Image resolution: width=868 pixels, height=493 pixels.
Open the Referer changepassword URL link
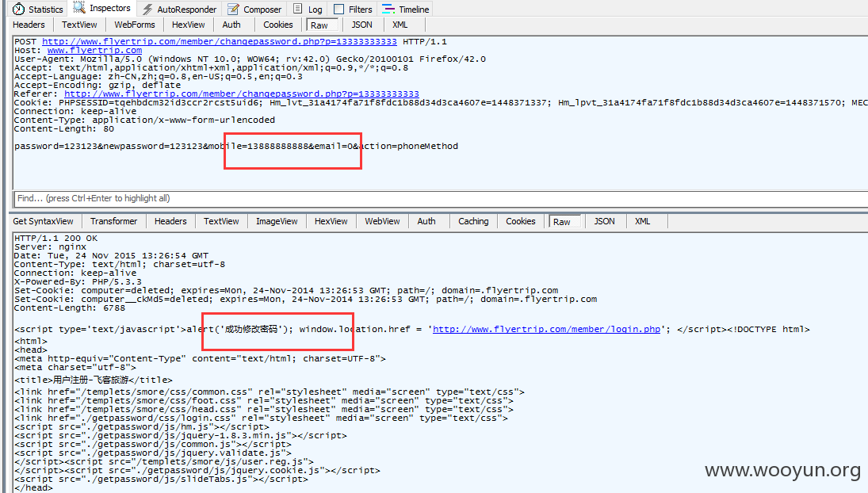point(241,94)
